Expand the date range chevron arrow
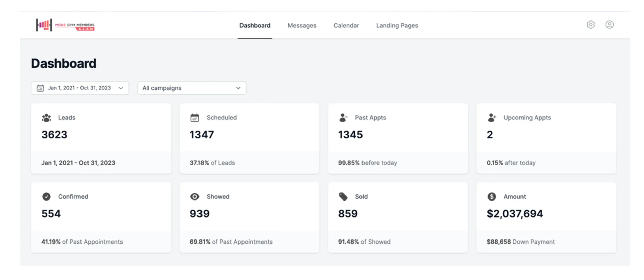Screen dimensions: 644x280 (x=121, y=88)
